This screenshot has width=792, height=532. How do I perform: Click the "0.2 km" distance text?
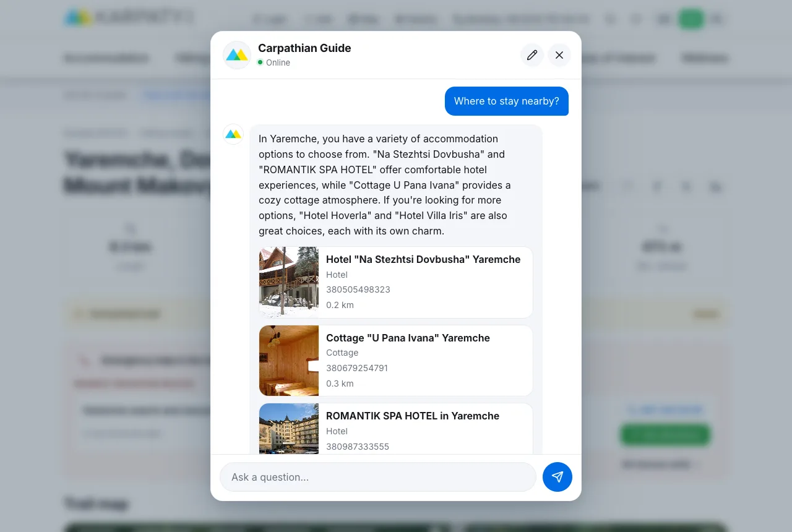(340, 305)
